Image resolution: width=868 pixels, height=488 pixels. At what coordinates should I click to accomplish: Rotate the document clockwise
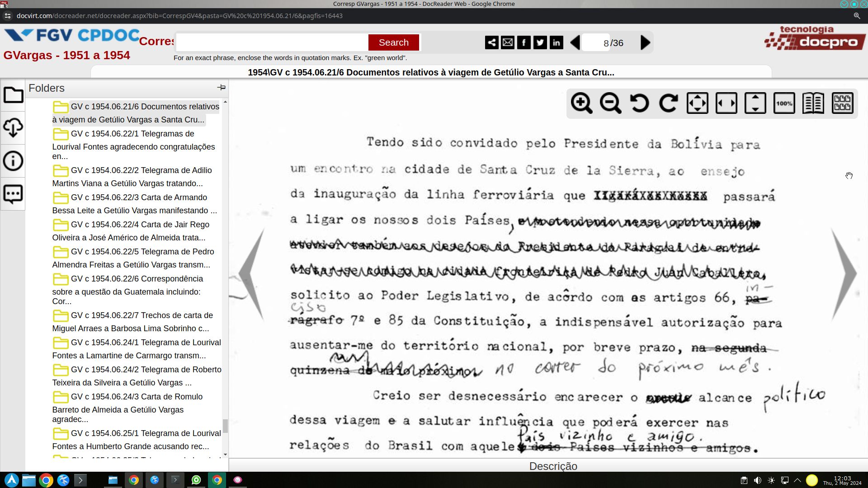coord(668,103)
